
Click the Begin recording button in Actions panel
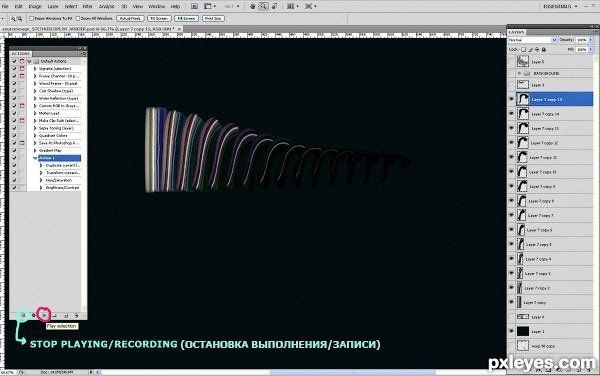34,315
